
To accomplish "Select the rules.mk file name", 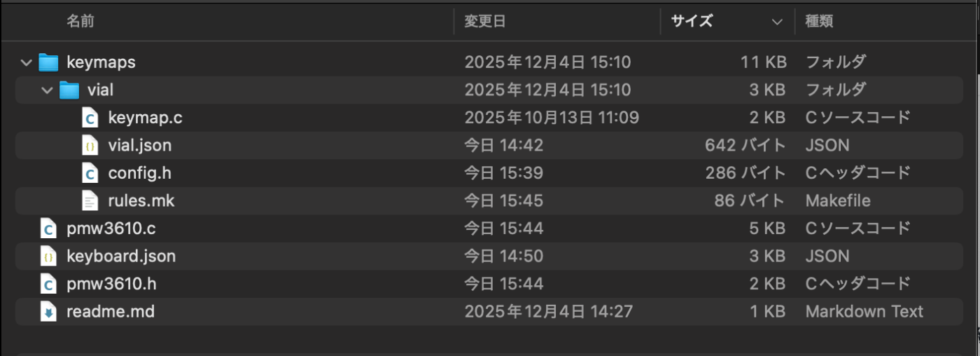I will pos(141,201).
